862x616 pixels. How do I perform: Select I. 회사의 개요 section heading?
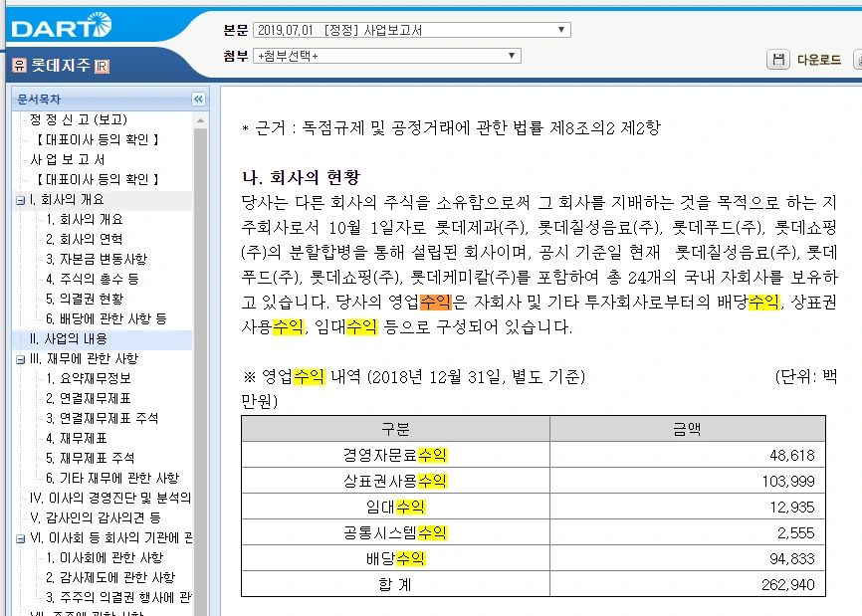(x=67, y=199)
